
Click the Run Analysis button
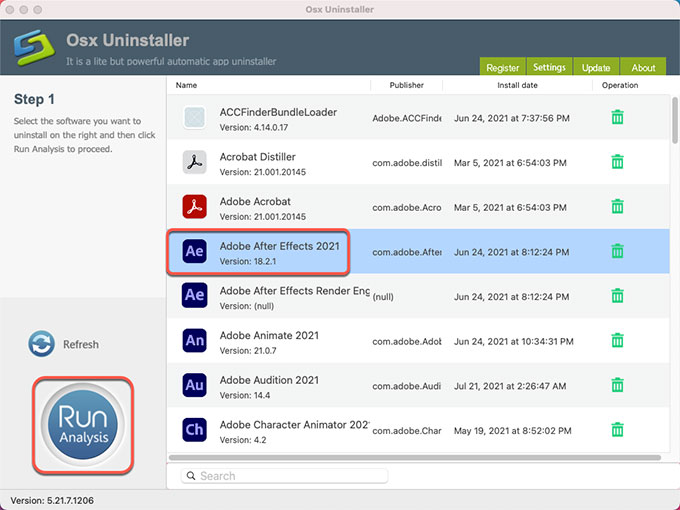tap(83, 425)
